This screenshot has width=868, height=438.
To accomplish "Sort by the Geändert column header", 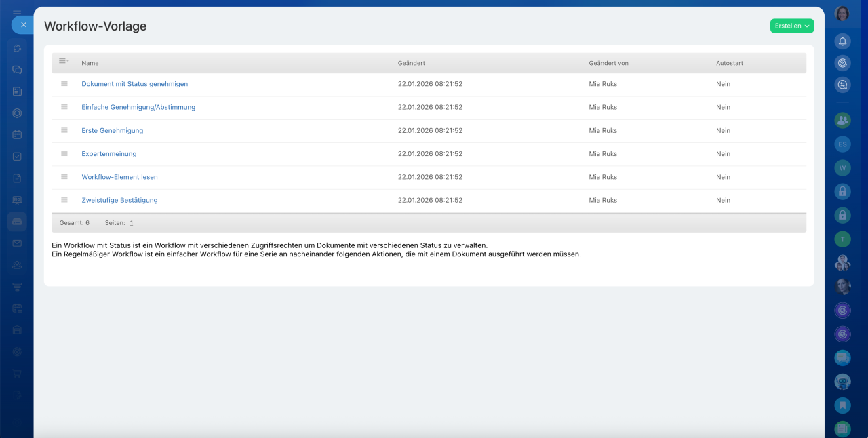I will [x=412, y=63].
